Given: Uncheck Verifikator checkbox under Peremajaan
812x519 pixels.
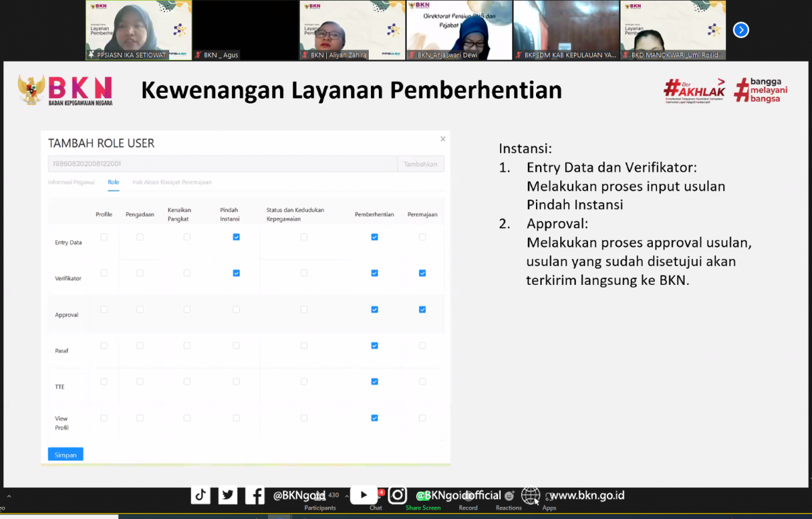Looking at the screenshot, I should coord(422,273).
